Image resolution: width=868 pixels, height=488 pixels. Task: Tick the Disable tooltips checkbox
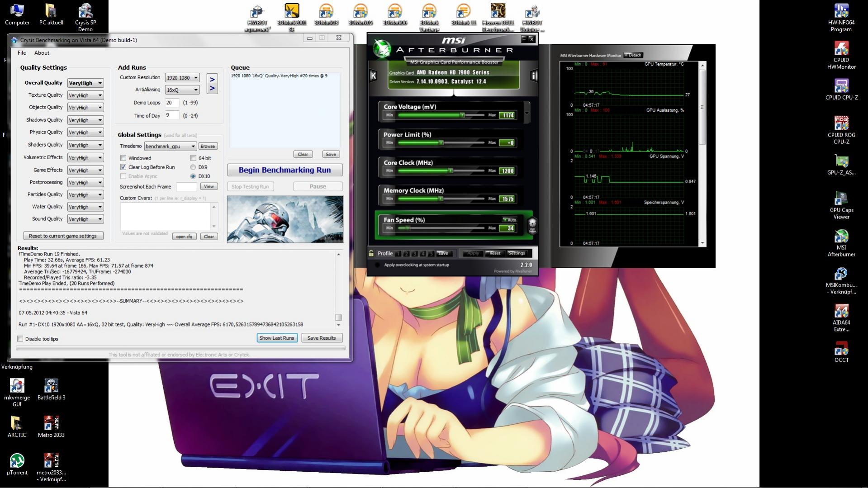[20, 339]
